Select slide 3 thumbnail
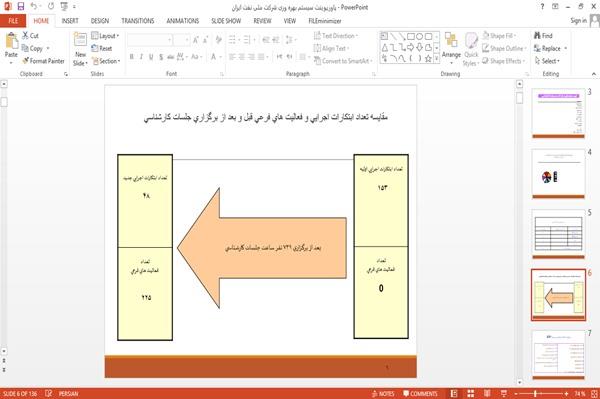 click(558, 113)
